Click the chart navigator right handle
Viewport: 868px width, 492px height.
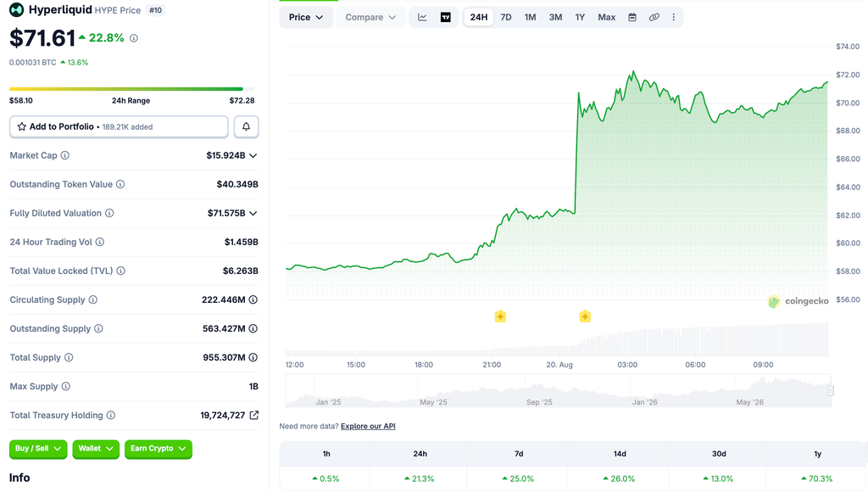point(831,390)
